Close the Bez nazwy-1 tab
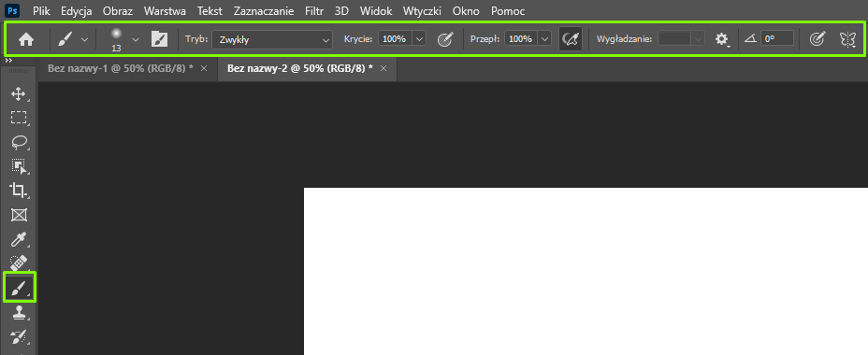This screenshot has height=355, width=868. [204, 68]
